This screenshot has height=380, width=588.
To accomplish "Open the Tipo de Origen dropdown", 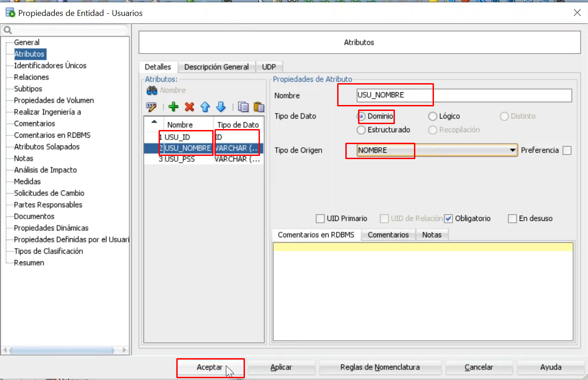I will pos(513,150).
